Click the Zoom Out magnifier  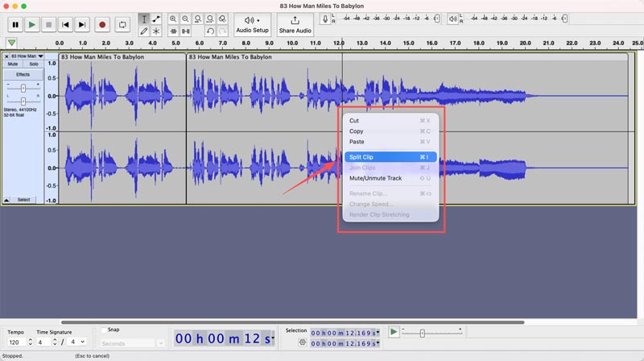coord(186,19)
